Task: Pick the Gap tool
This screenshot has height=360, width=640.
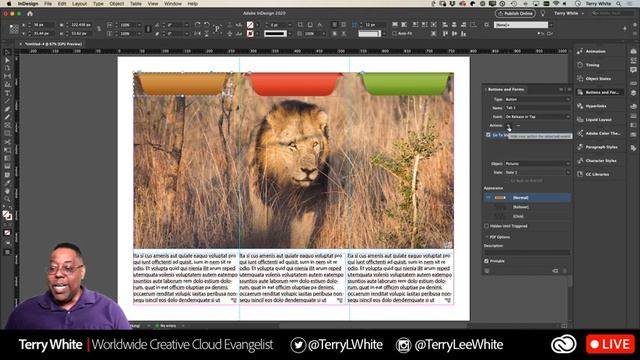Action: [x=7, y=76]
